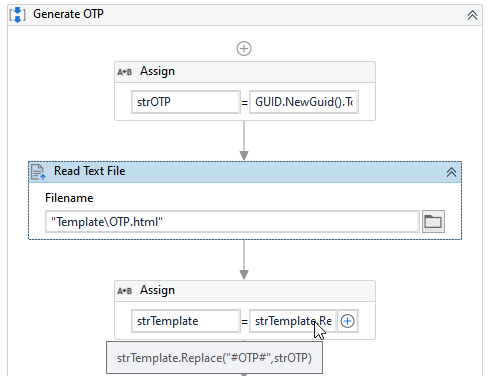The width and height of the screenshot is (488, 376).
Task: Click the strOTP variable field
Action: [186, 102]
